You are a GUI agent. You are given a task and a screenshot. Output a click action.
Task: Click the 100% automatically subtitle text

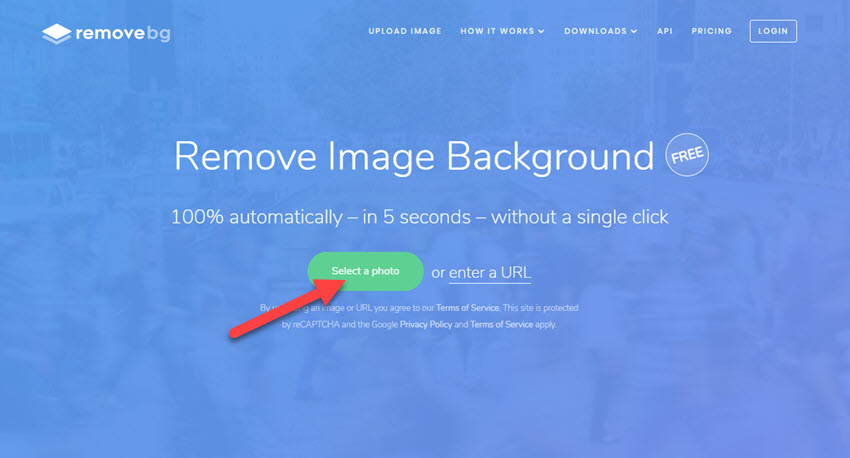420,217
